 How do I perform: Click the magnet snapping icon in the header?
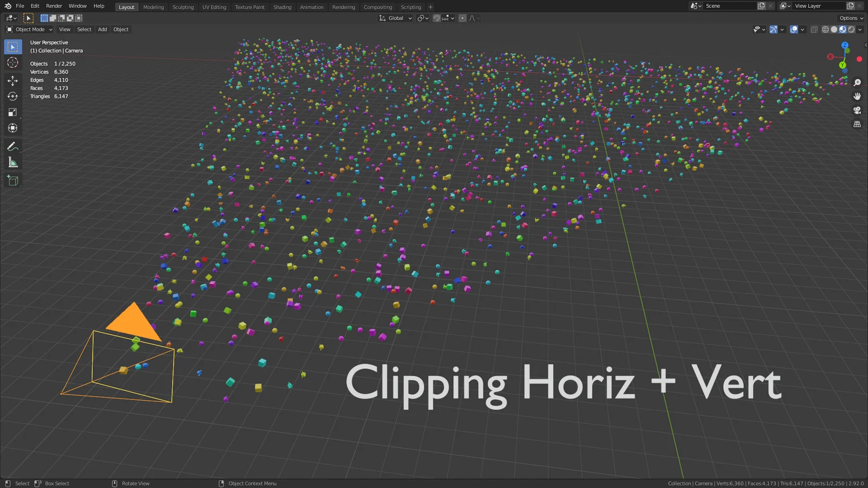436,18
